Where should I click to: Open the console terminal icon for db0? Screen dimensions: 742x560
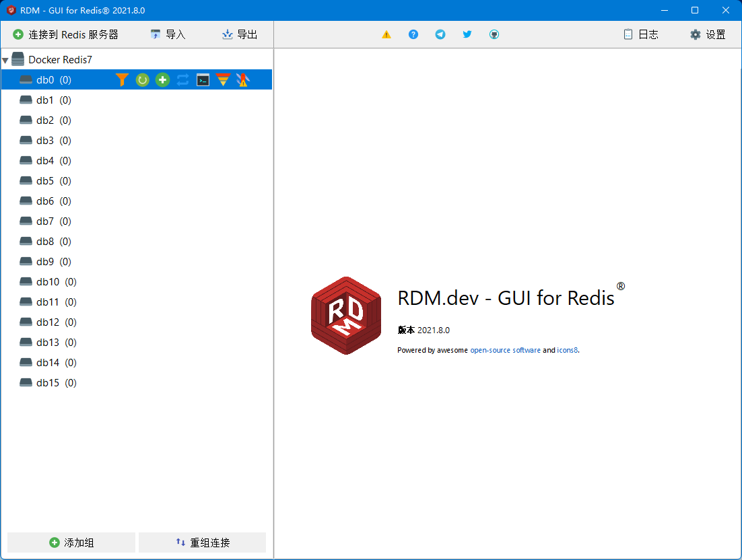point(203,80)
